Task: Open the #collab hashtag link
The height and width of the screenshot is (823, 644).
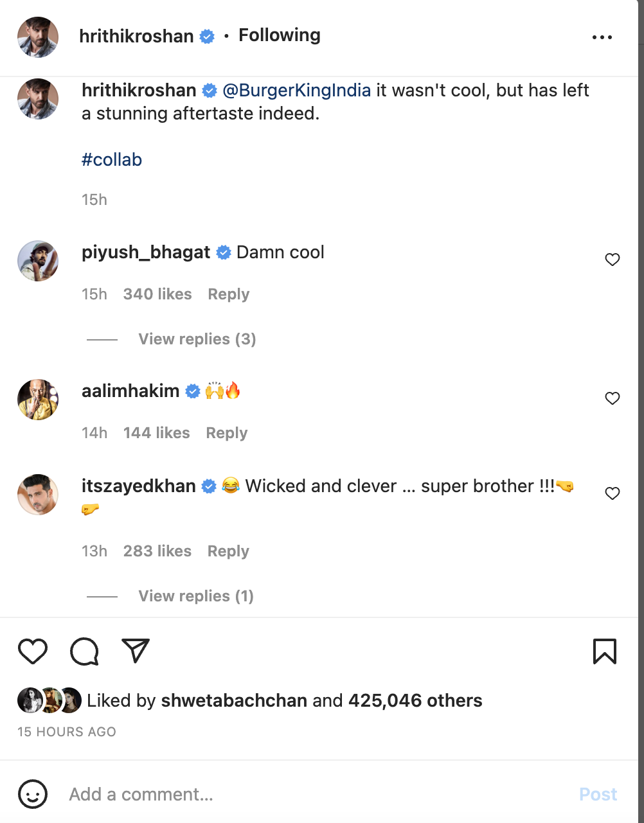Action: coord(112,159)
